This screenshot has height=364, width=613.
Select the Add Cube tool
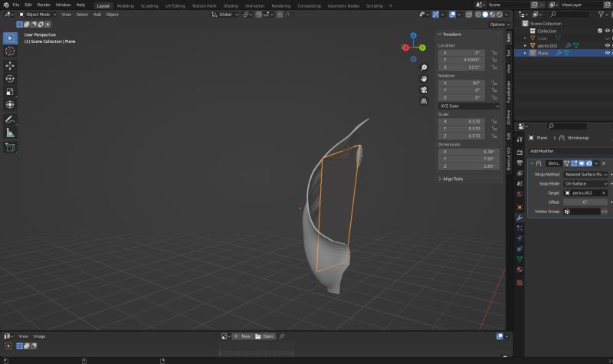pos(10,147)
